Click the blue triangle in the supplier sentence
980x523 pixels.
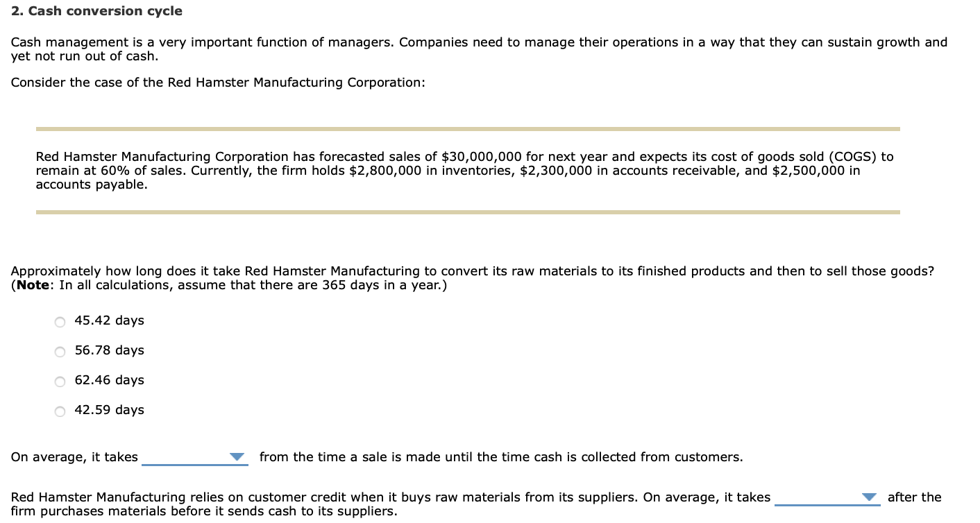870,497
